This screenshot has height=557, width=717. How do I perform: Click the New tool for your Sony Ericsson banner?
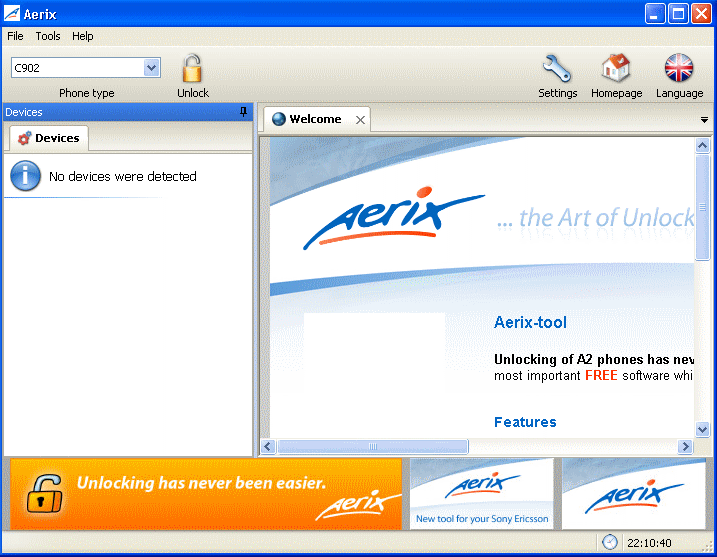point(482,494)
